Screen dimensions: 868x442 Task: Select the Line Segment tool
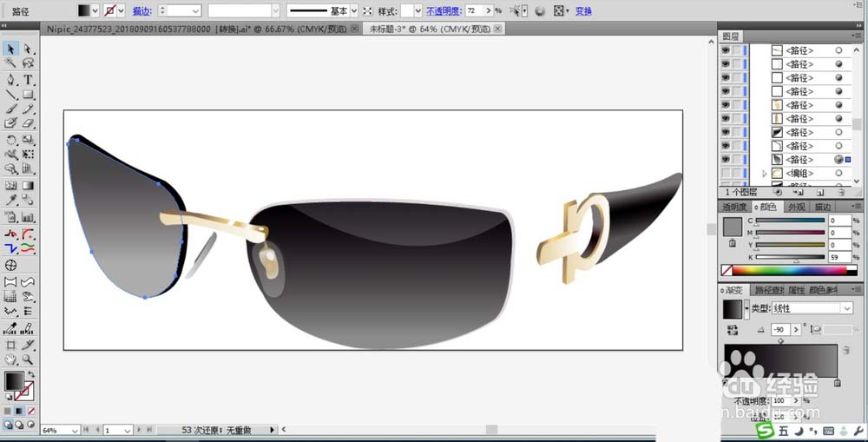click(10, 94)
